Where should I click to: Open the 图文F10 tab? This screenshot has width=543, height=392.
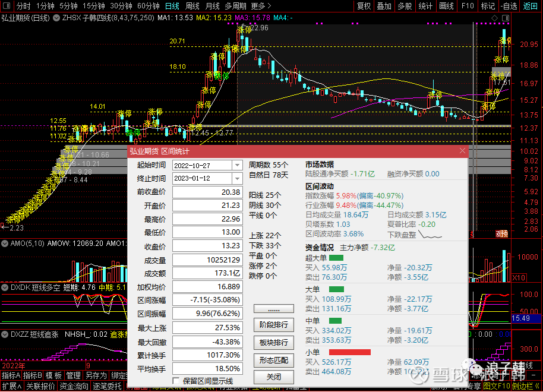coord(496,386)
